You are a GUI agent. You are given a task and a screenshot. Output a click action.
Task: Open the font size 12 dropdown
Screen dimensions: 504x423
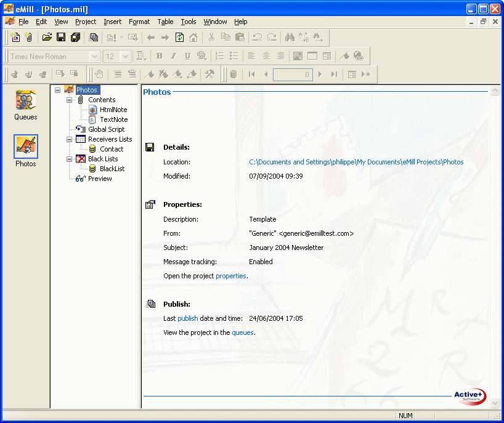(125, 57)
